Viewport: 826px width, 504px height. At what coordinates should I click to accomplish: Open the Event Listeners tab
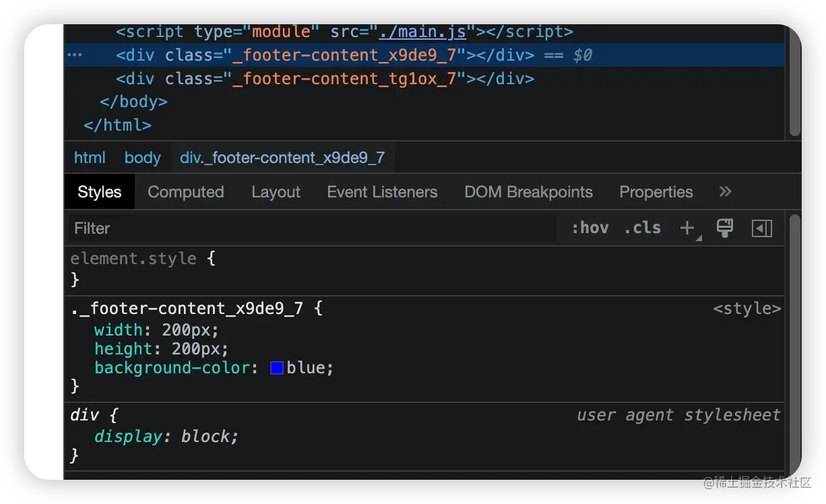point(382,192)
